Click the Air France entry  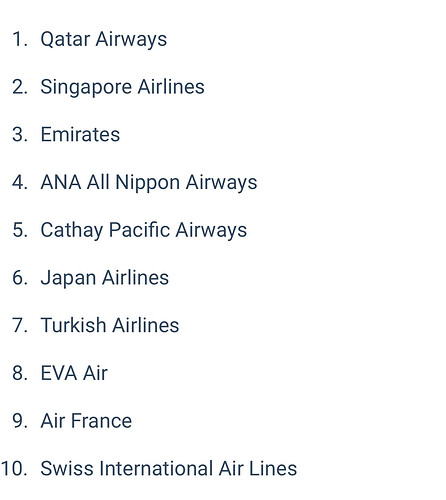[x=86, y=421]
